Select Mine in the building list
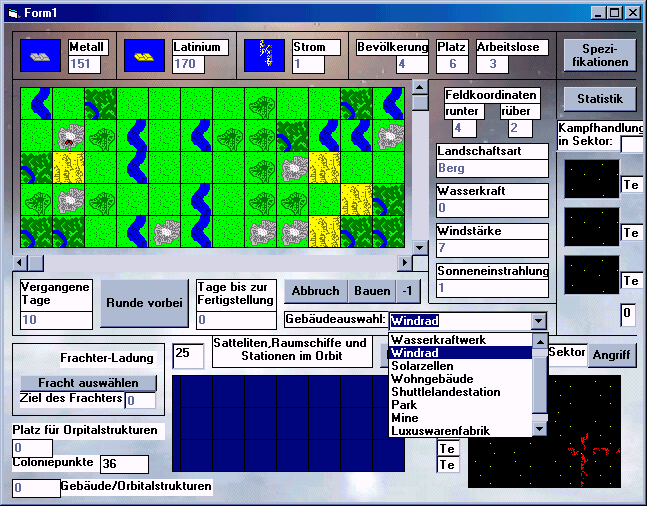Image resolution: width=647 pixels, height=506 pixels. point(405,417)
